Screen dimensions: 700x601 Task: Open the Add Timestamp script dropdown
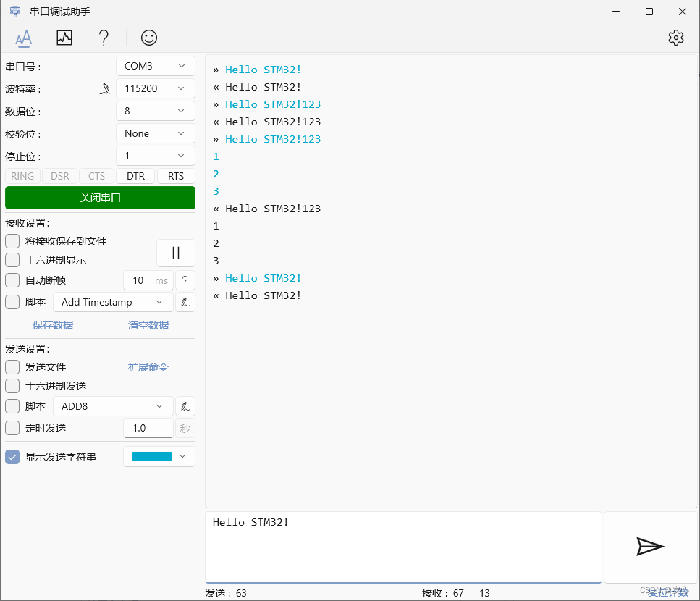113,302
